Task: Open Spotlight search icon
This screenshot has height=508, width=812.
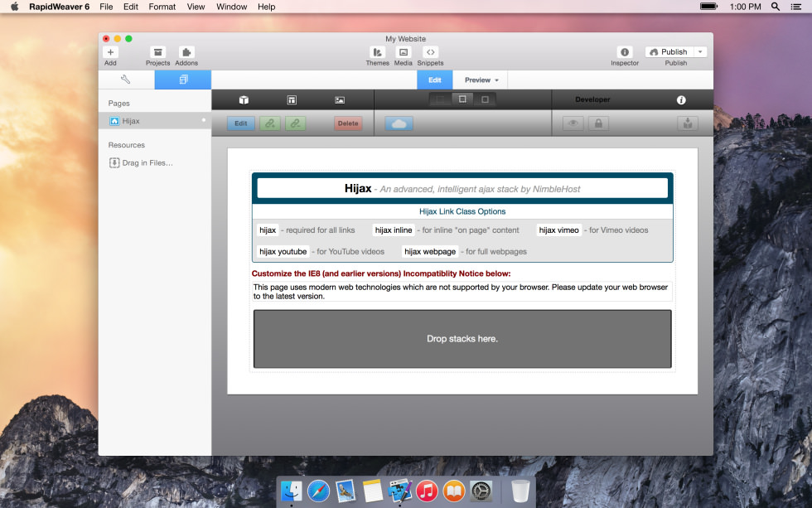Action: click(776, 7)
